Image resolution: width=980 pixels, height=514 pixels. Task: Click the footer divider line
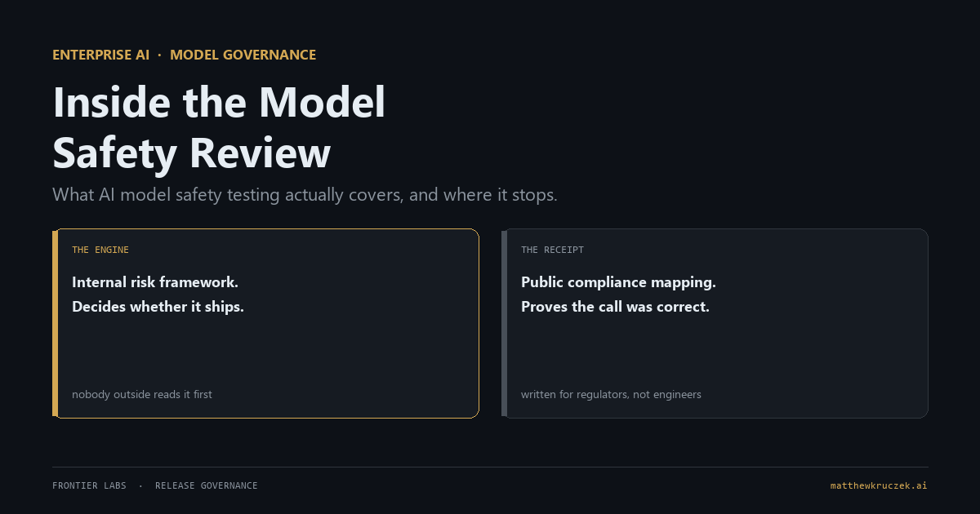pyautogui.click(x=490, y=467)
